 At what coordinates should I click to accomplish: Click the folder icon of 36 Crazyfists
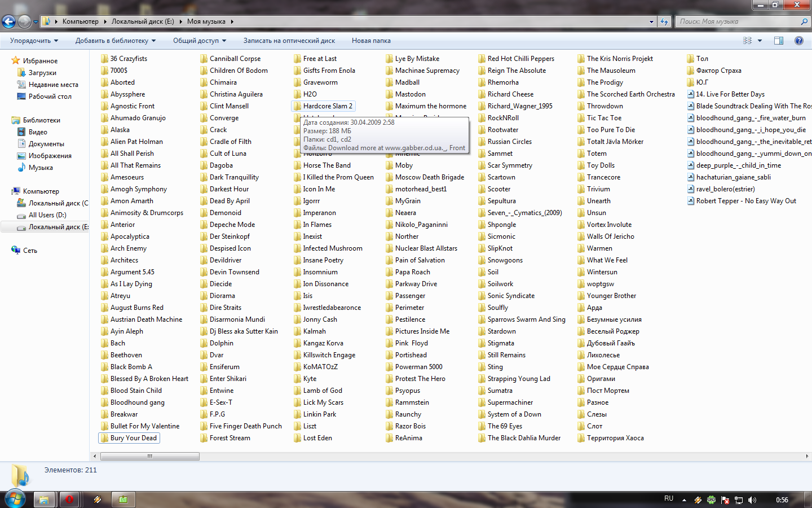point(104,58)
